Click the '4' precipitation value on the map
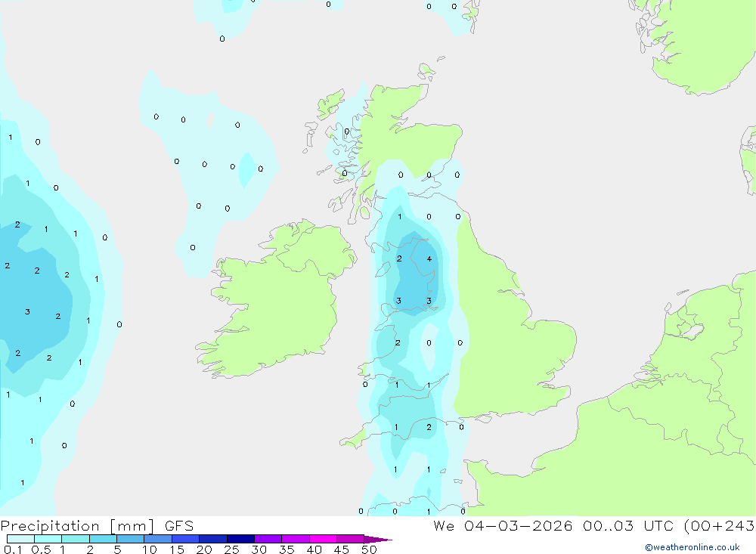Viewport: 756px width, 554px height. point(429,259)
